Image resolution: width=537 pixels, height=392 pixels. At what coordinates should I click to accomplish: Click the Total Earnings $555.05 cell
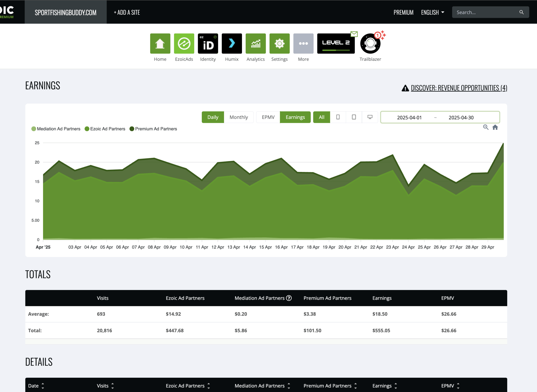click(x=381, y=331)
